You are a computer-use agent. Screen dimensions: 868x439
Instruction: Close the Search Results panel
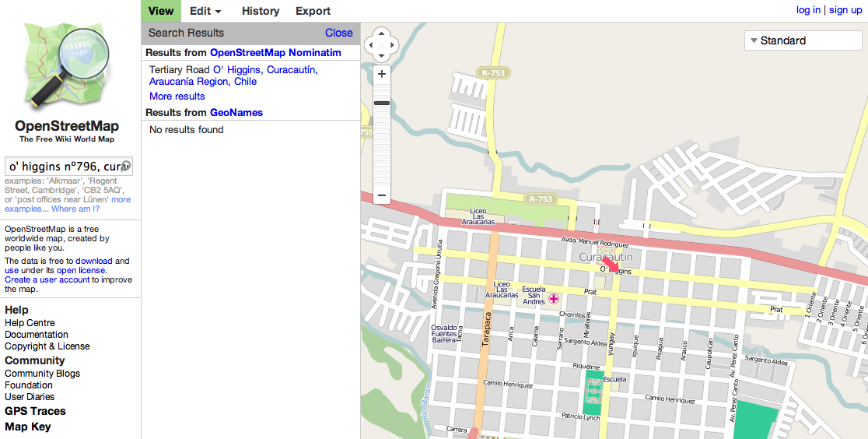339,33
